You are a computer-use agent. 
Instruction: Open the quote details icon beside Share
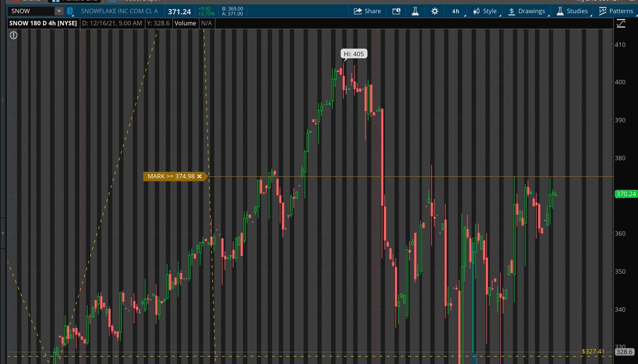pos(397,11)
